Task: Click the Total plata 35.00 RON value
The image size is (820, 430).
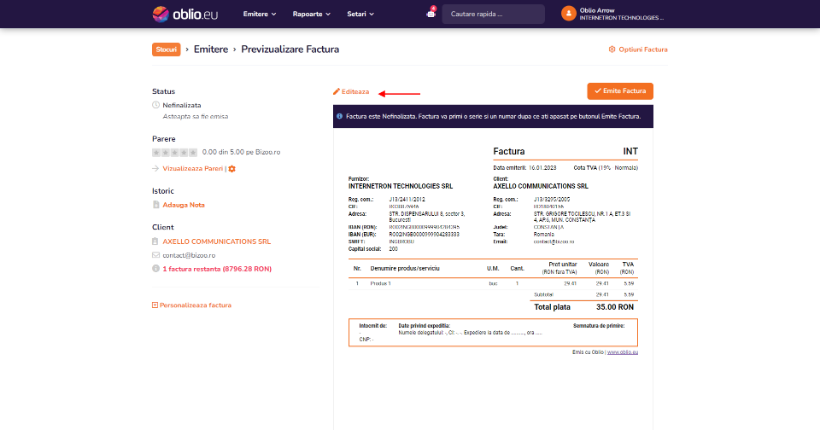Action: tap(615, 307)
